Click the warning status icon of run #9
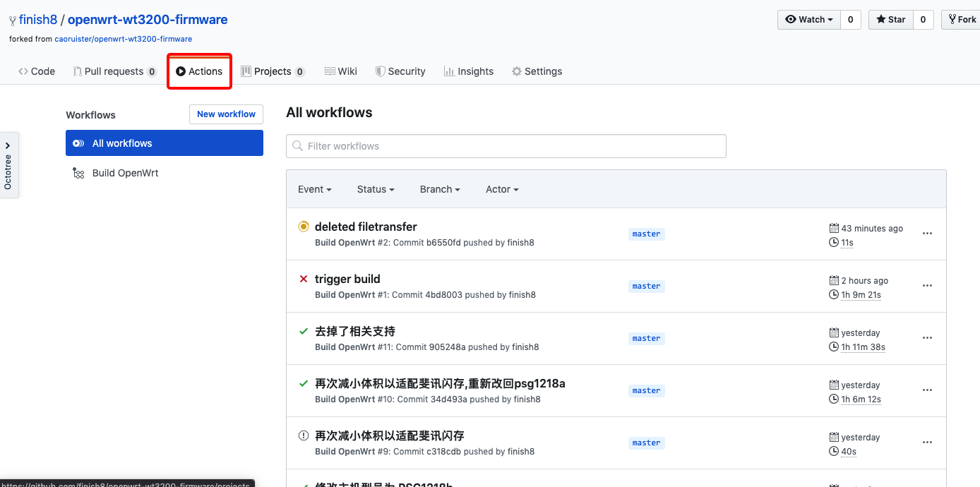This screenshot has height=487, width=980. pos(304,435)
